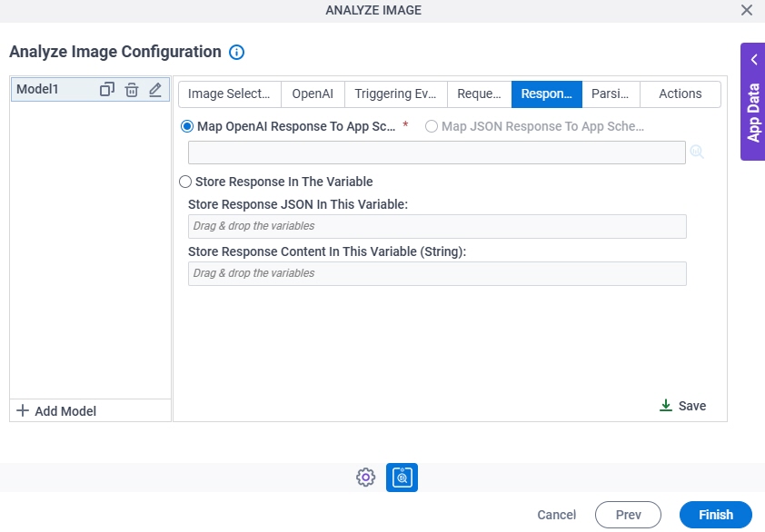Expand the App Data side panel

pyautogui.click(x=754, y=60)
